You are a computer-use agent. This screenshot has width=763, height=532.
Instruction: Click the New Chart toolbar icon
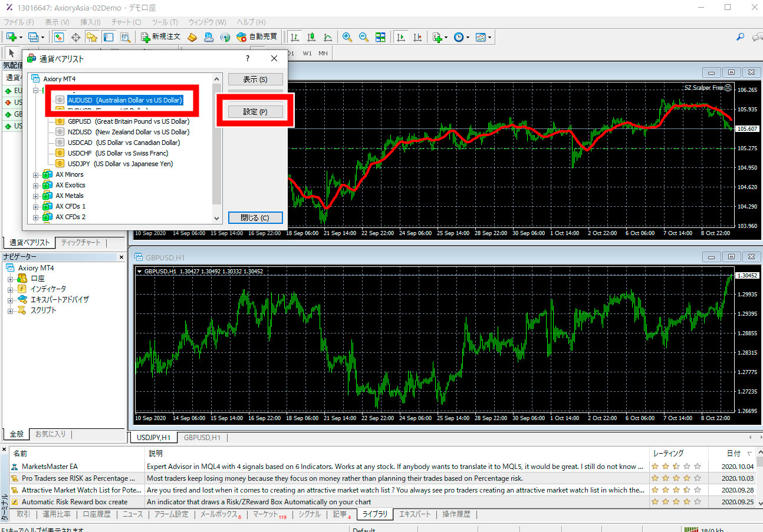[11, 37]
